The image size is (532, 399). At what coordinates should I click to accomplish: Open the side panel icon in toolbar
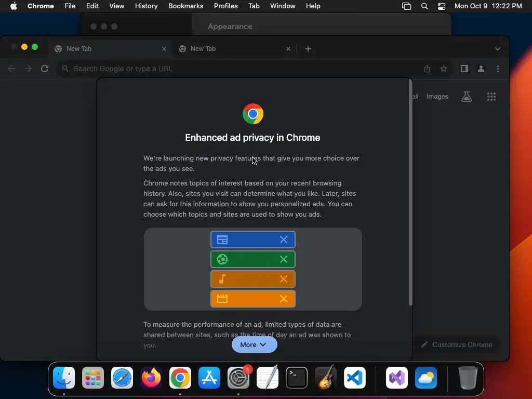[x=464, y=69]
